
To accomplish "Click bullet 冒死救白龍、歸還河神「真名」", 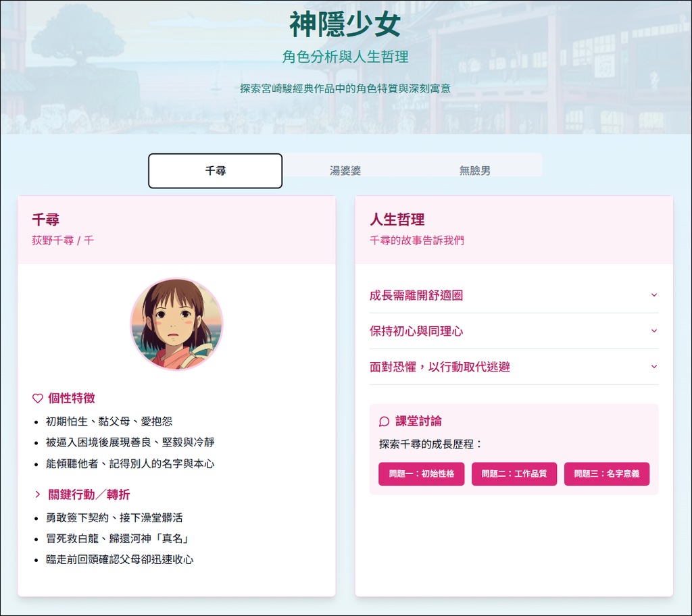I will click(x=118, y=539).
